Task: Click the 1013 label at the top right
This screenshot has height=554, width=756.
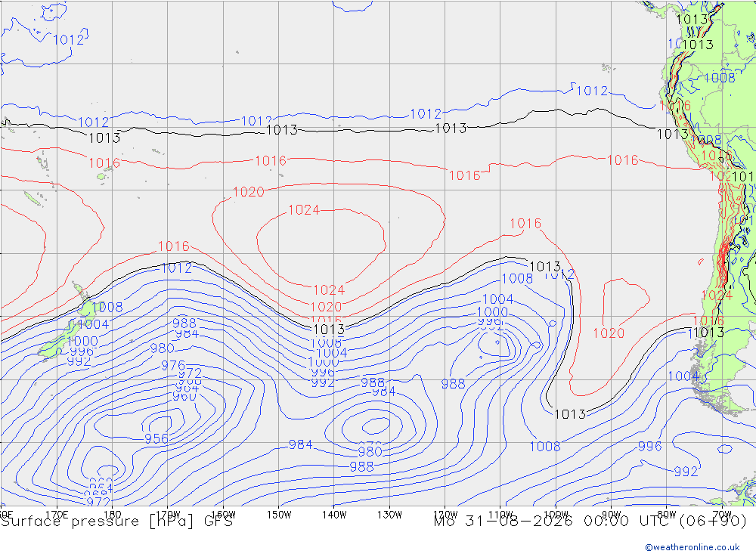Action: pos(692,20)
